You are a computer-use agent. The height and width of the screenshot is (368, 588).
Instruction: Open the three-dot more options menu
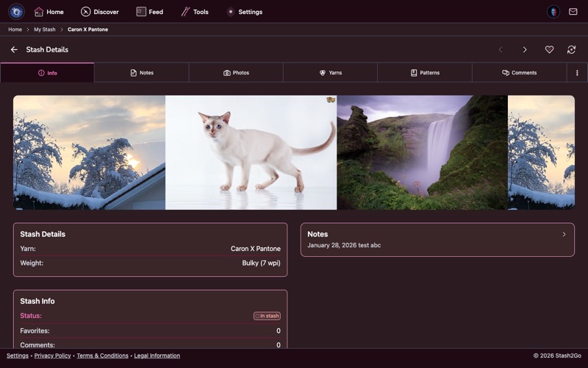(577, 73)
